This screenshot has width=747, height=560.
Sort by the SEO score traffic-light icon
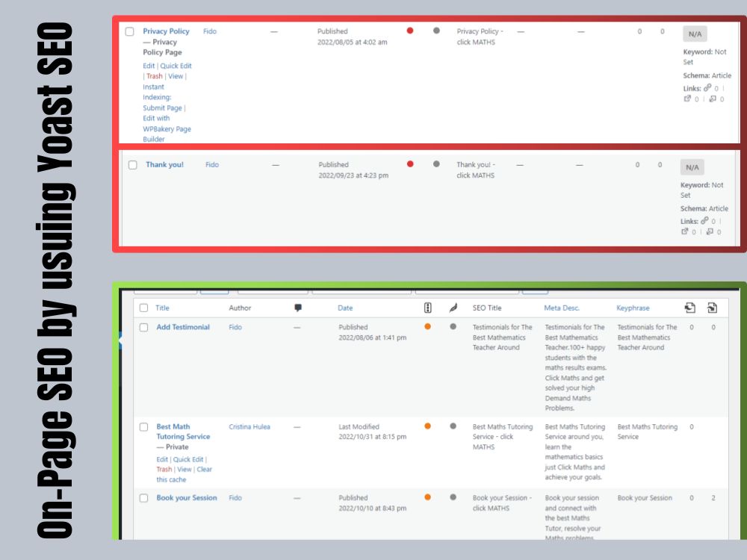(428, 308)
